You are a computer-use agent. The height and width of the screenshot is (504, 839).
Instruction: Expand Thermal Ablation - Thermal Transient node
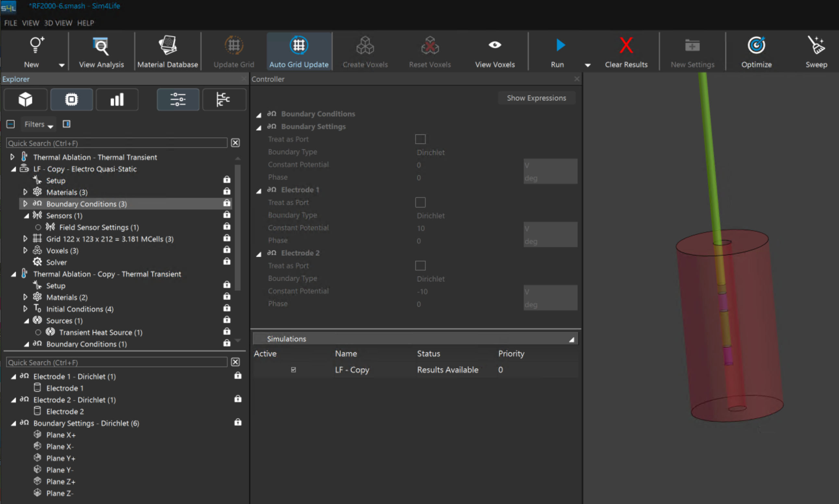click(x=13, y=157)
